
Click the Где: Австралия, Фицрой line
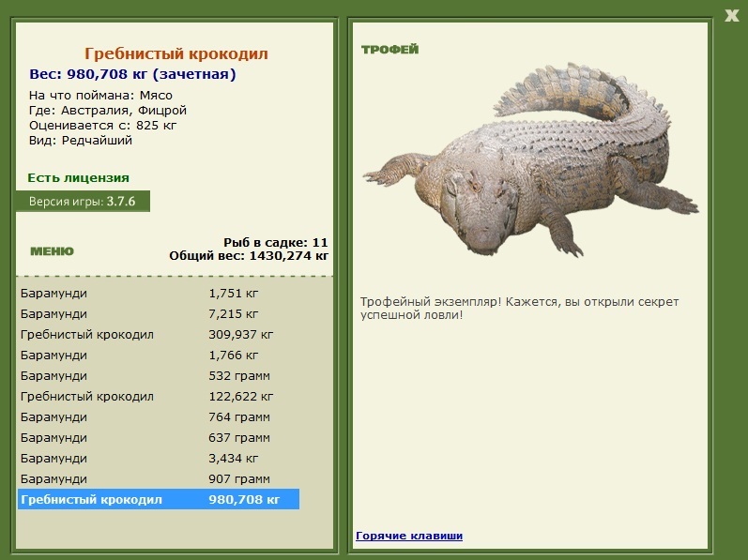pos(108,111)
